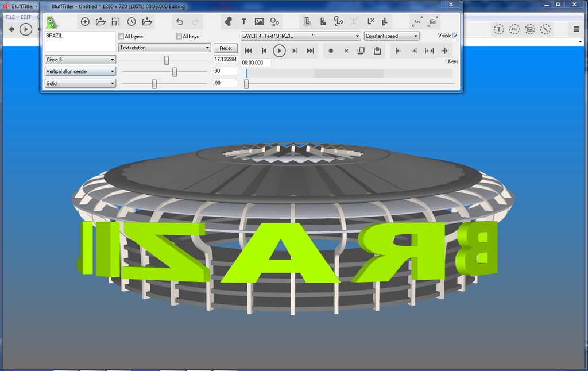Click the timeline position slider handle
This screenshot has width=588, height=371.
pyautogui.click(x=246, y=84)
